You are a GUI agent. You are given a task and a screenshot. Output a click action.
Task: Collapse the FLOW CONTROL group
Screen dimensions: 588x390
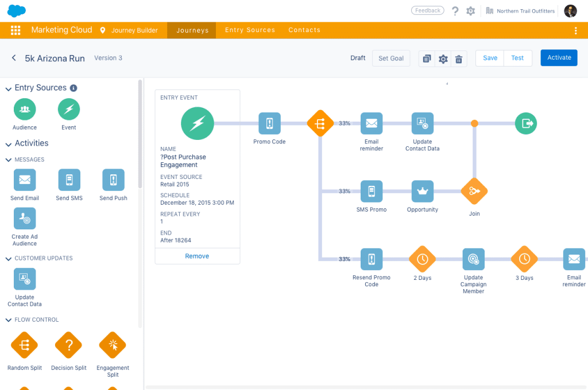8,320
